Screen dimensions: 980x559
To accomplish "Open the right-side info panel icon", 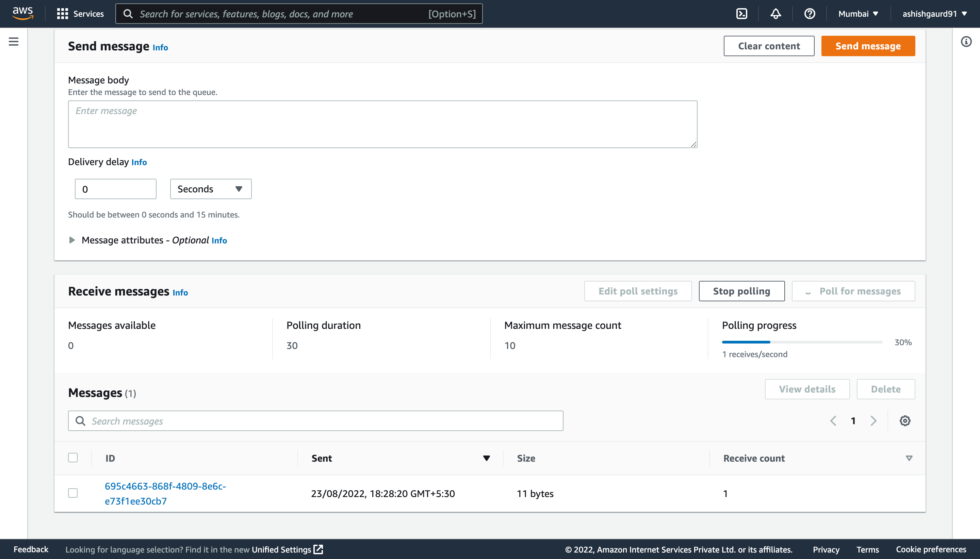I will (966, 42).
